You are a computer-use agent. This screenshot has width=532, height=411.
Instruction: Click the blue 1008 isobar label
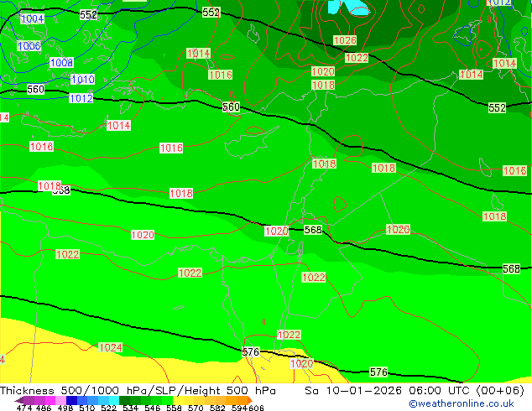(61, 62)
